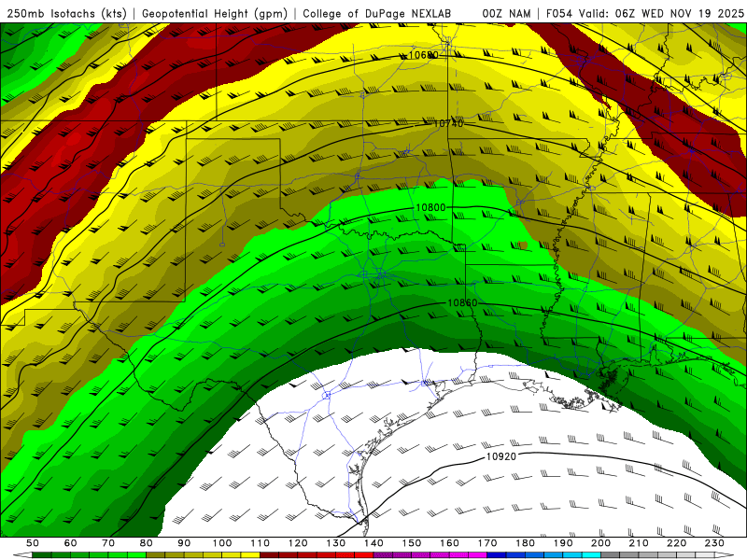Image resolution: width=747 pixels, height=560 pixels.
Task: Click the 10800 height contour label
Action: pos(430,207)
